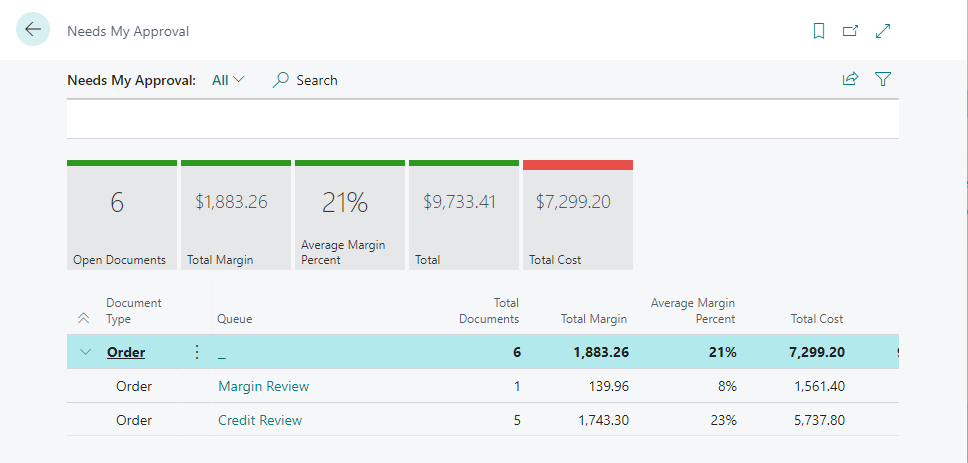Click the bold Order group link

click(x=126, y=352)
